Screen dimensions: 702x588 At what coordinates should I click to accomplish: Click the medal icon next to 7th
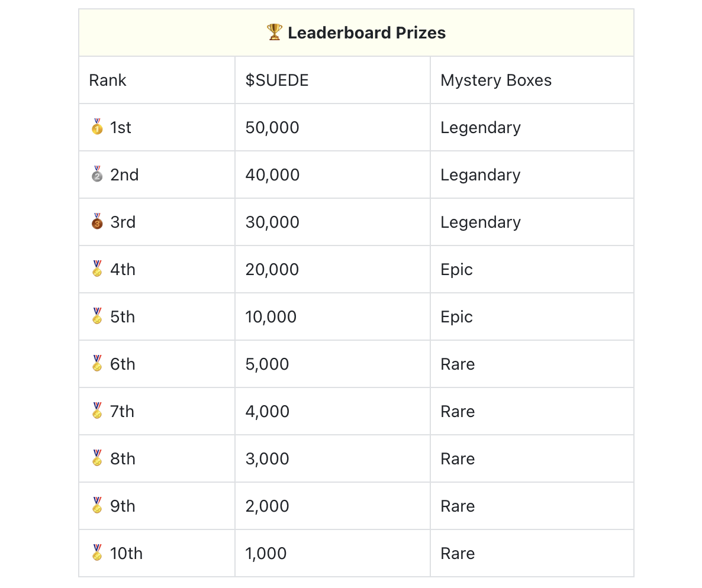pos(97,411)
